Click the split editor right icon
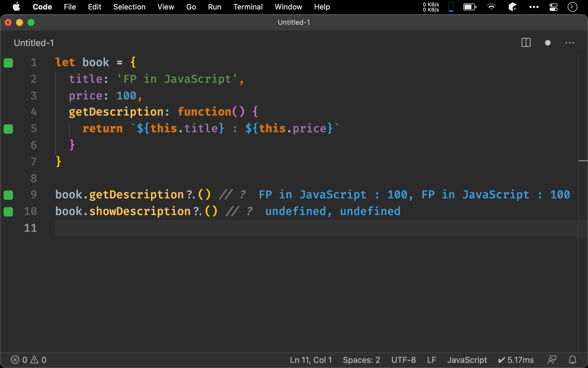This screenshot has width=588, height=368. [526, 43]
